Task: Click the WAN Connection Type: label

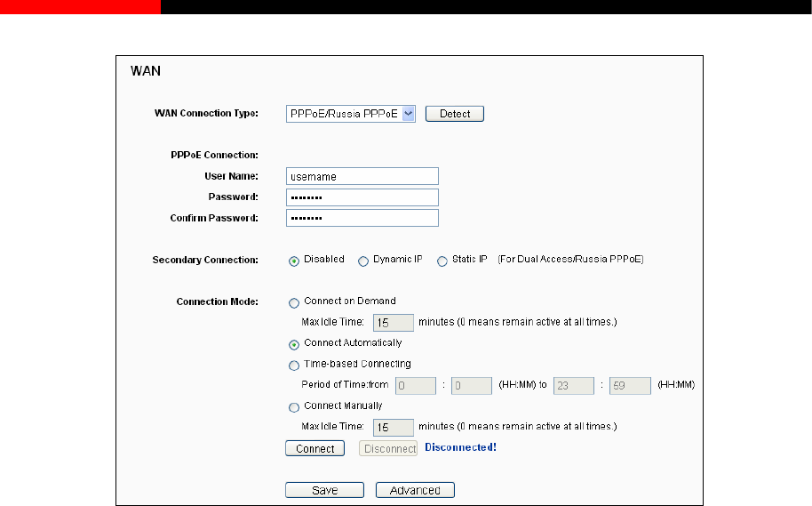Action: tap(206, 113)
